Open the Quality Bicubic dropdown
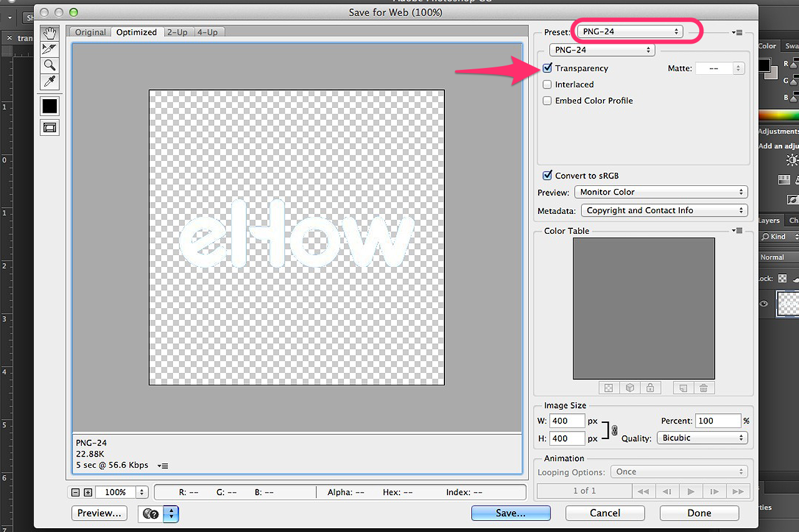The width and height of the screenshot is (799, 532). pos(702,438)
